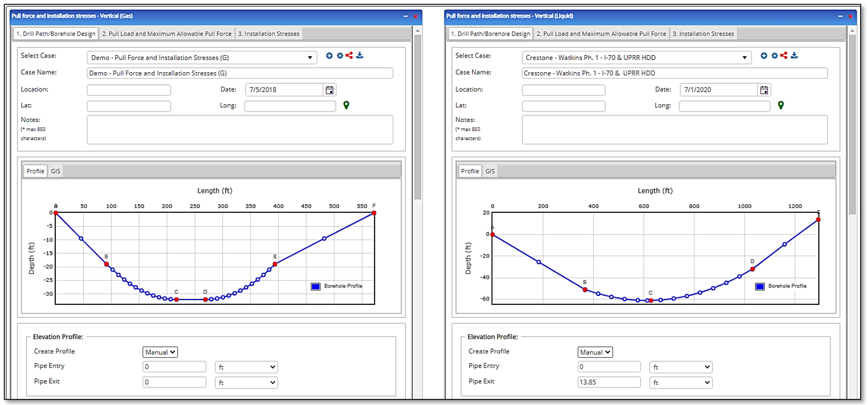Screen dimensions: 868x405
Task: Expand Select Case dropdown showing Demo - Pull Force
Action: click(202, 58)
